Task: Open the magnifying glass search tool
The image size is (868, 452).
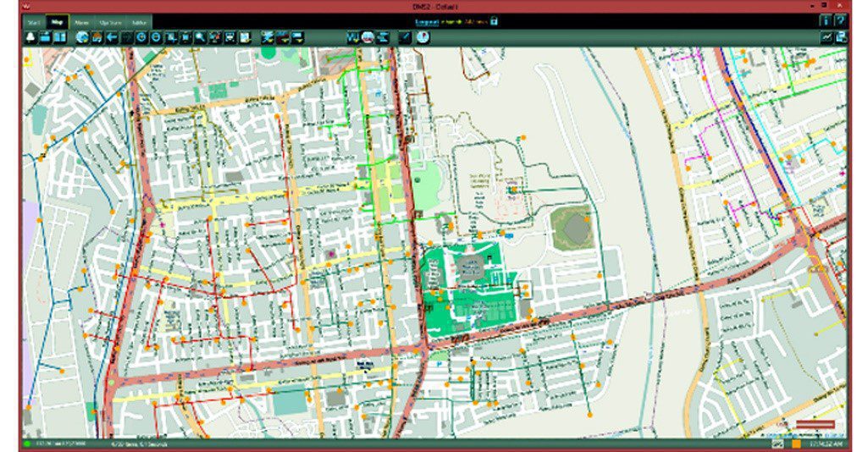Action: click(x=200, y=37)
